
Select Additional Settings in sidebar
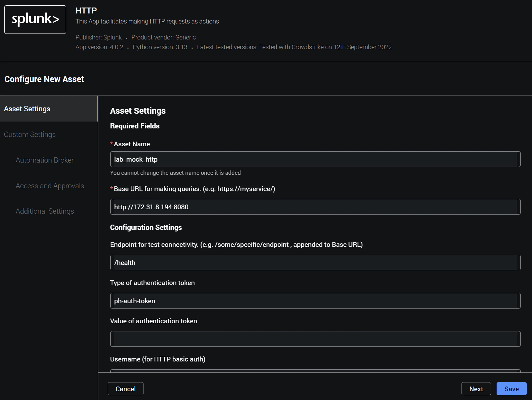pos(45,211)
